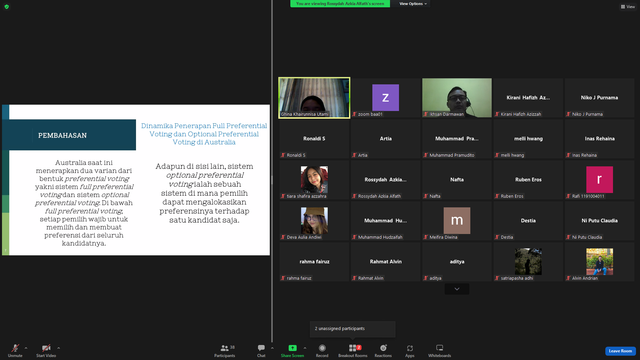This screenshot has width=640, height=360.
Task: Open Whiteboards
Action: click(x=440, y=350)
